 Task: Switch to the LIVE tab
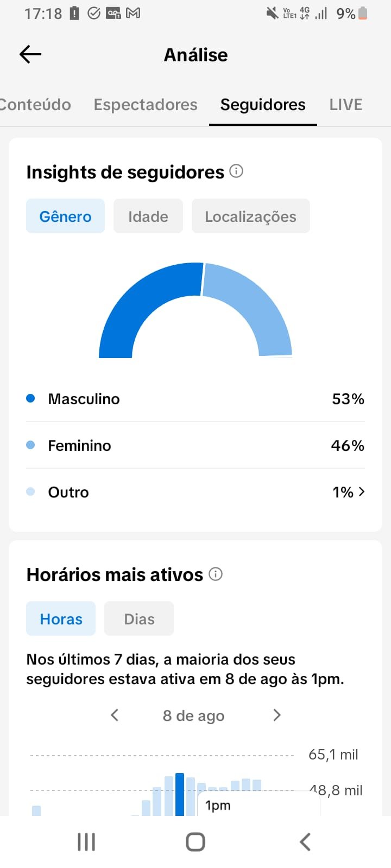[346, 104]
